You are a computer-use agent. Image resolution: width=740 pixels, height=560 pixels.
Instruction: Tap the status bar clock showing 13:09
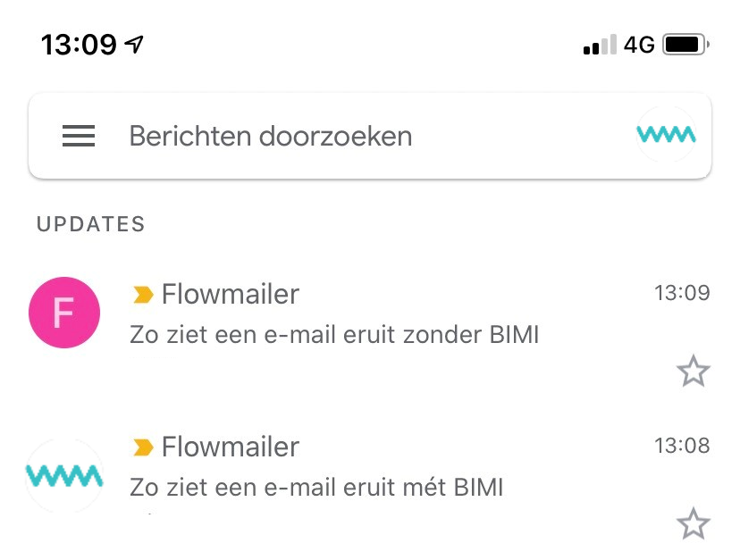[x=79, y=44]
